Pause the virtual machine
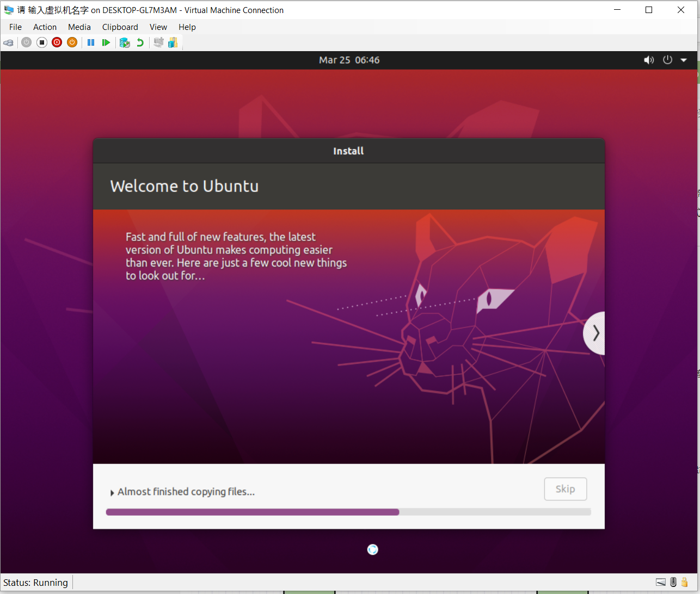 91,42
